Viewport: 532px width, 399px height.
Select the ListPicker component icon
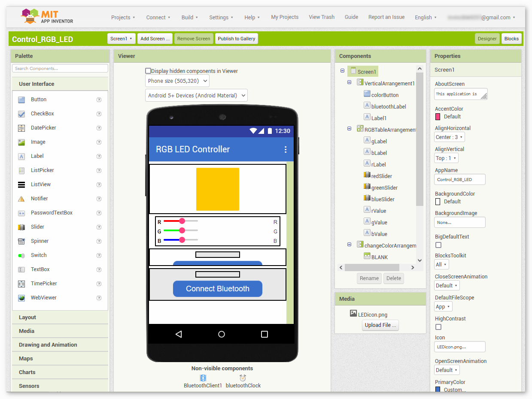point(21,170)
